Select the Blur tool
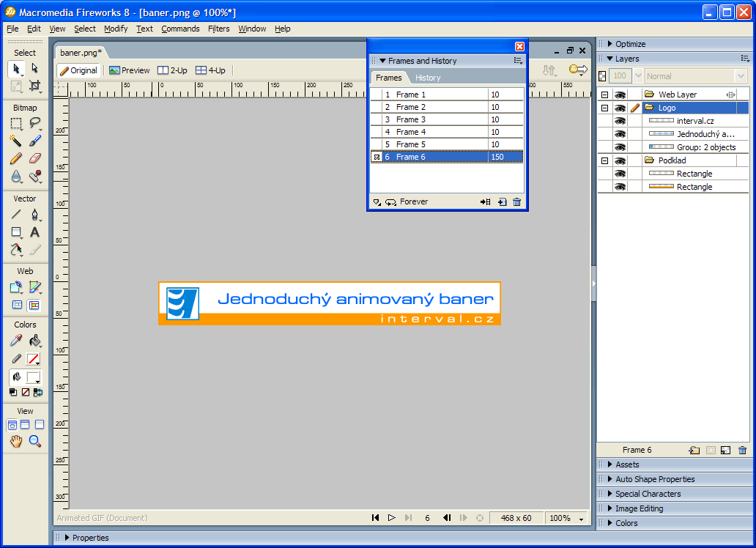 [16, 176]
